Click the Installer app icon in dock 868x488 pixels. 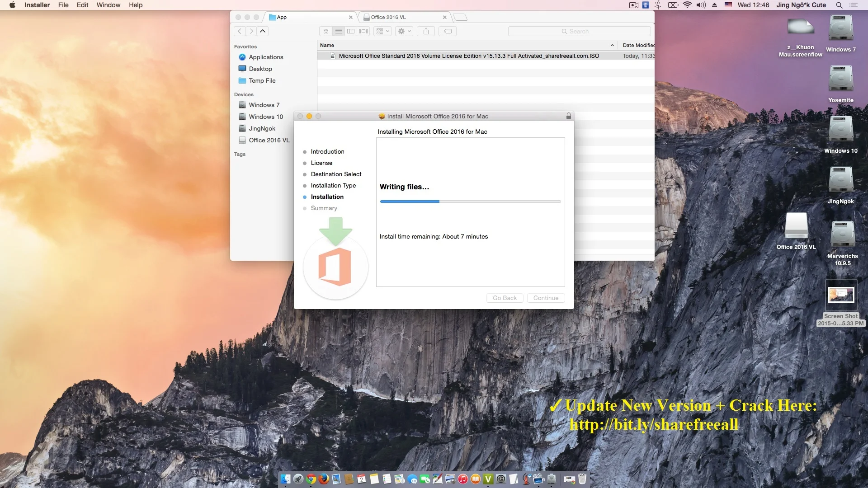point(551,479)
